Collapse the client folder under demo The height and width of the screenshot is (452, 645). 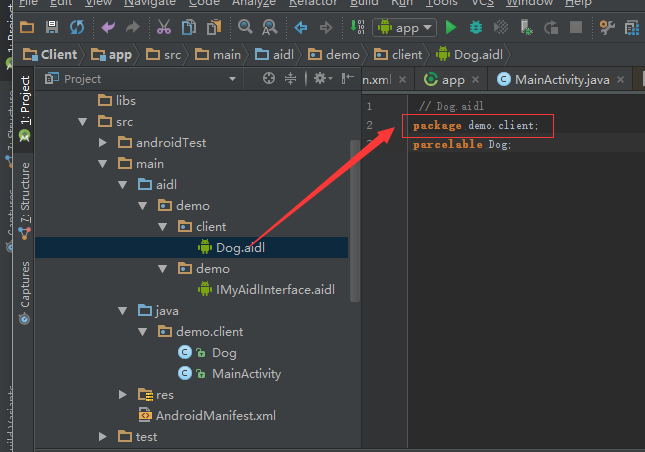point(163,227)
